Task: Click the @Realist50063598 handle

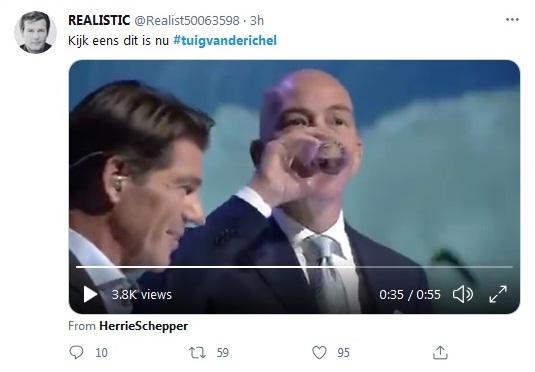Action: pyautogui.click(x=187, y=20)
